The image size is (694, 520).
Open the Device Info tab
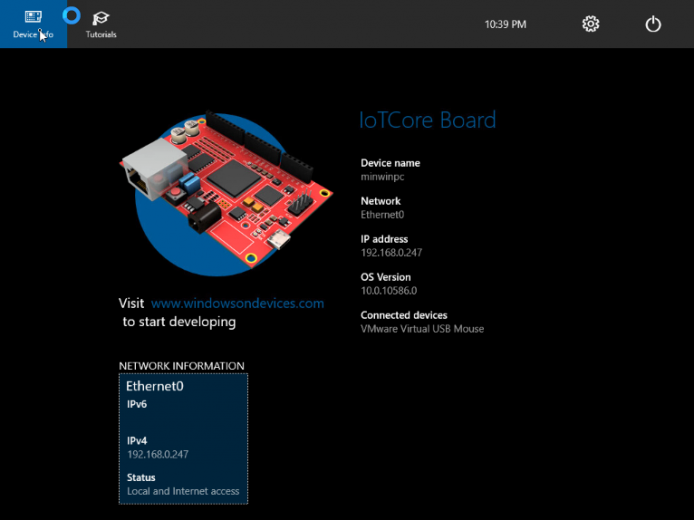pos(33,24)
